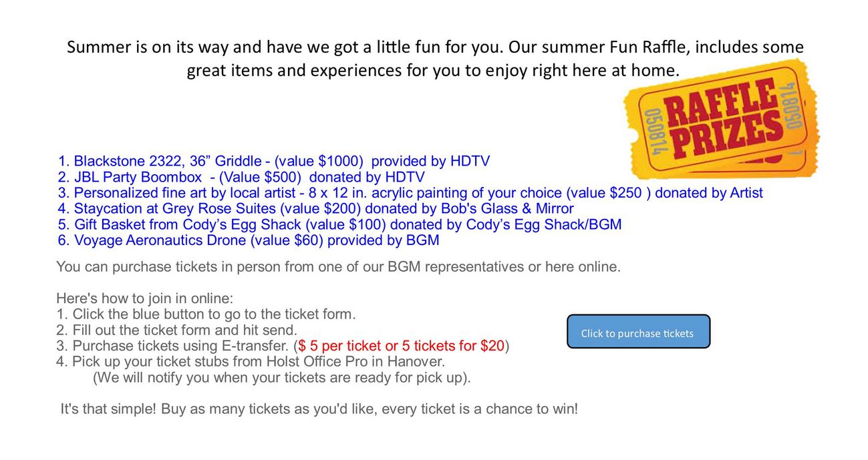
Task: Click the Cody's Egg Shack gift basket line
Action: click(x=339, y=225)
